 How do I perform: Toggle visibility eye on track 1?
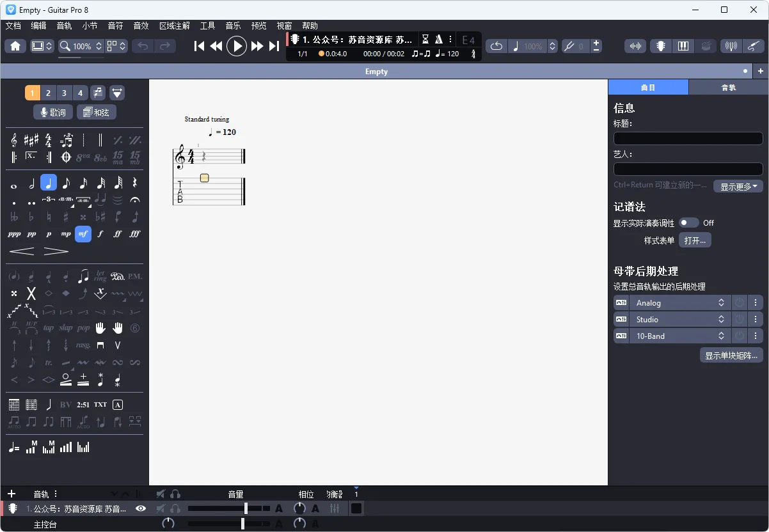[x=140, y=508]
